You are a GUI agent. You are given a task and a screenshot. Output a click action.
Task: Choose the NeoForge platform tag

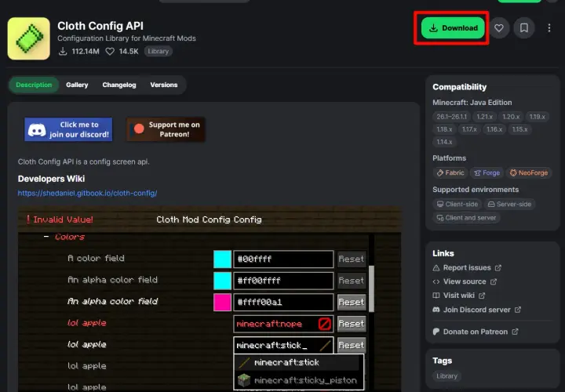point(529,172)
